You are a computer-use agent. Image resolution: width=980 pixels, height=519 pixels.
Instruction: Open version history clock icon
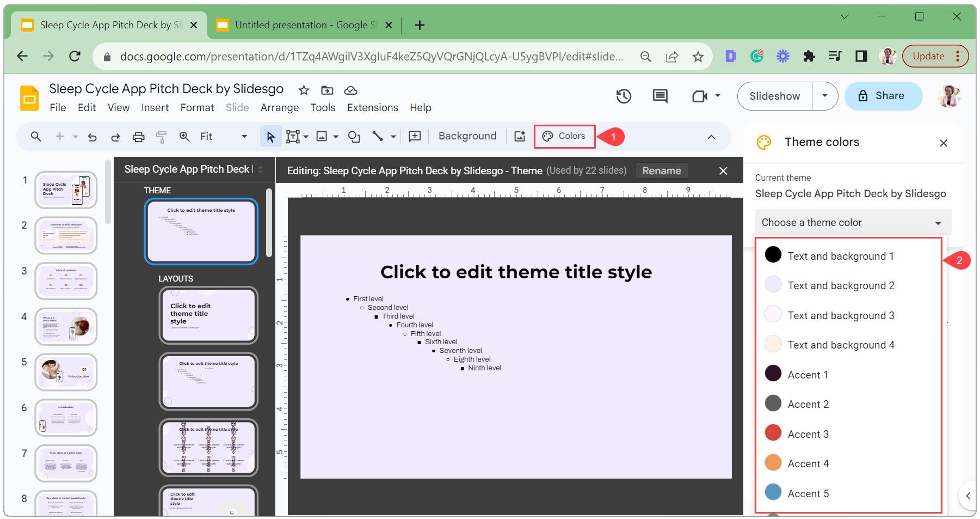[x=624, y=96]
